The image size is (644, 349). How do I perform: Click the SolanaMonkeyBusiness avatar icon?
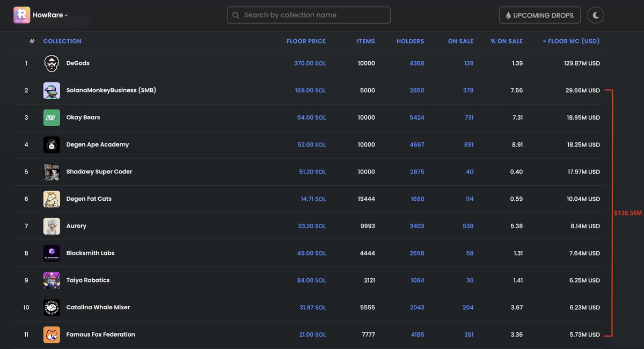click(52, 90)
